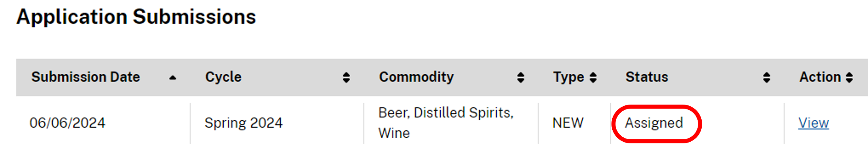
Task: Click the 06/06/2024 date cell
Action: 67,123
